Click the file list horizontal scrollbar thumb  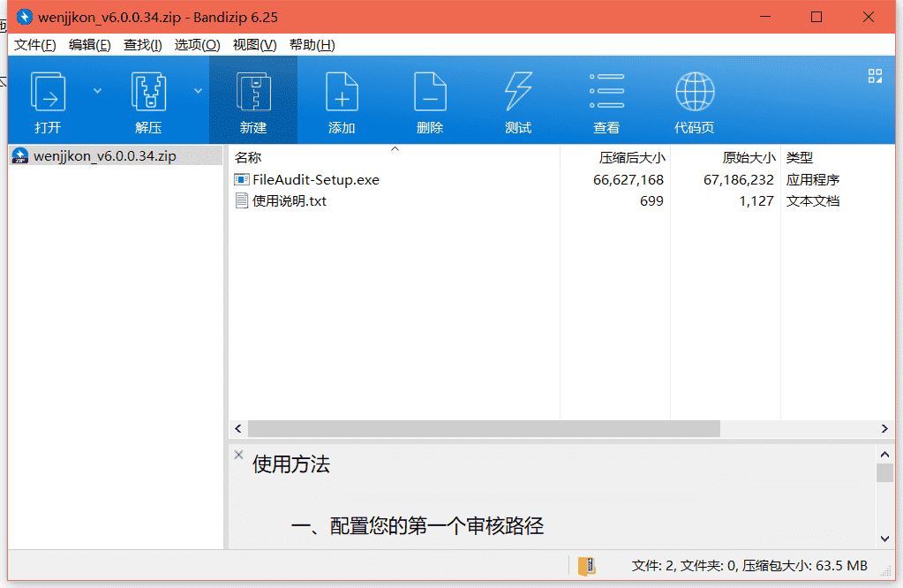coord(484,428)
